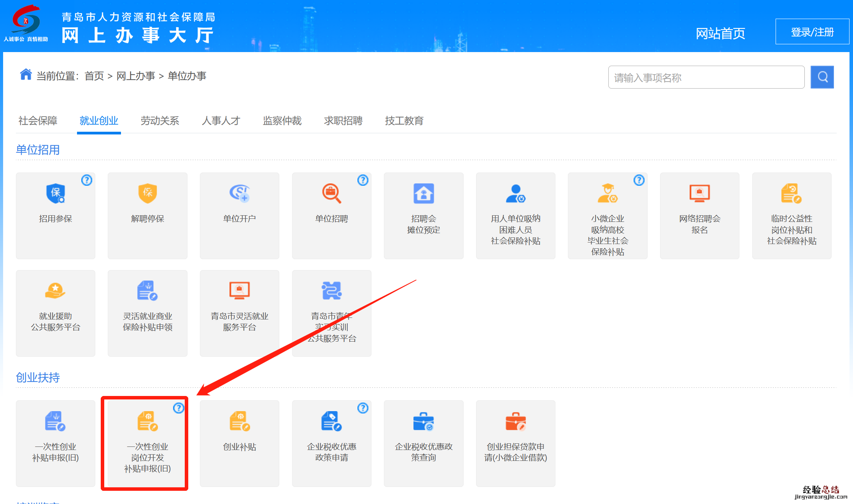This screenshot has height=504, width=853.
Task: Go to 网站首页 link
Action: tap(720, 33)
